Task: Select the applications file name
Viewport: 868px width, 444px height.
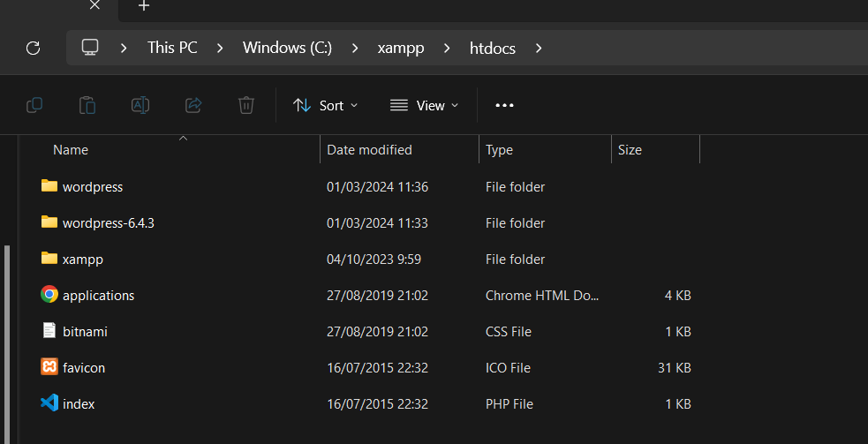Action: point(99,296)
